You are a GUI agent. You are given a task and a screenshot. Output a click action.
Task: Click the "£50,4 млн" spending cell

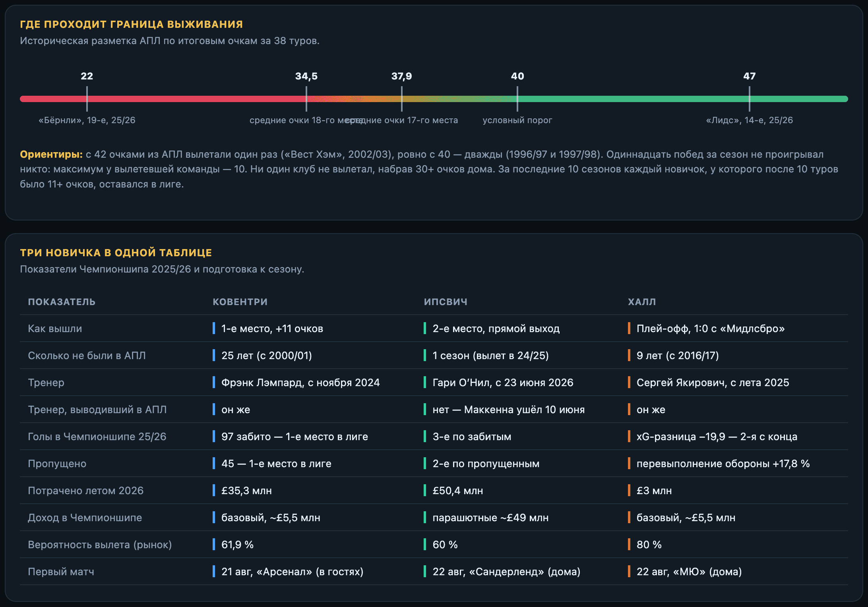[x=458, y=491]
